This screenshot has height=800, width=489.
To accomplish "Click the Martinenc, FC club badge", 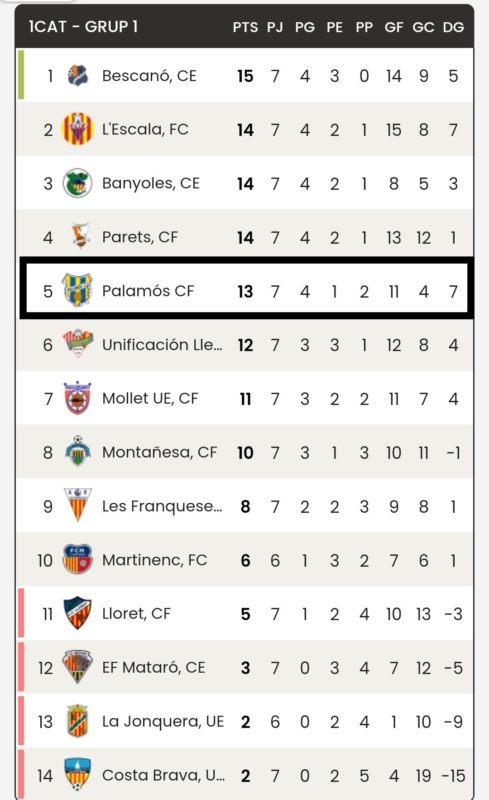I will (78, 559).
